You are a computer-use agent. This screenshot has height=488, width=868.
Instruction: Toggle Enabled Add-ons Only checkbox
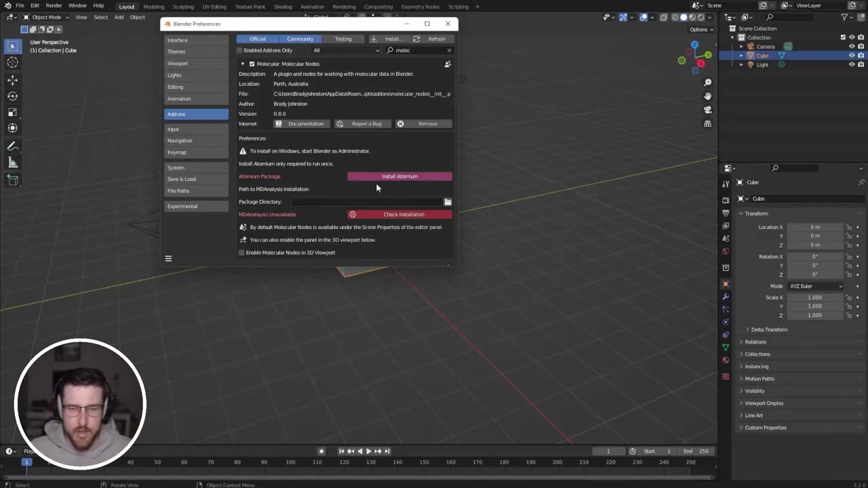[x=239, y=50]
